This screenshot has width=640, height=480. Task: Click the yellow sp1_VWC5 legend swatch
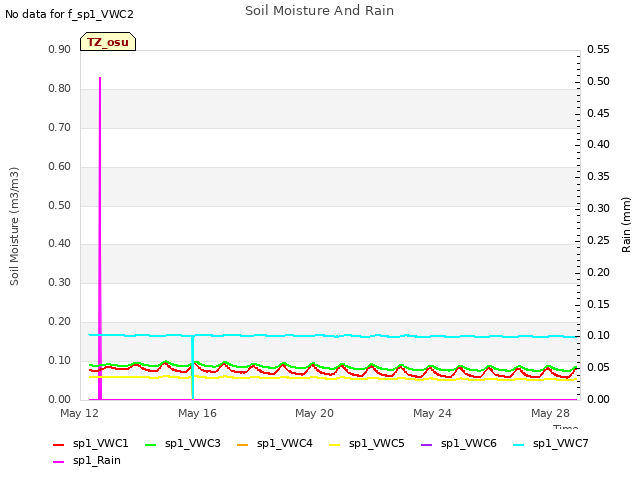[335, 444]
